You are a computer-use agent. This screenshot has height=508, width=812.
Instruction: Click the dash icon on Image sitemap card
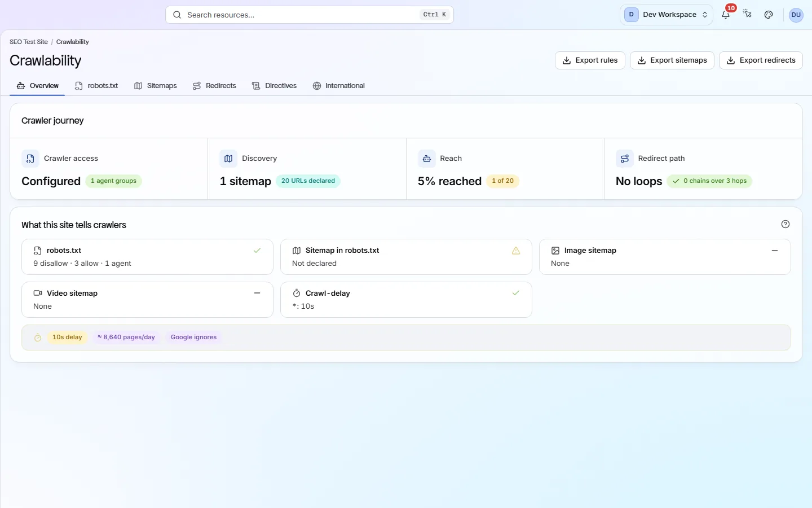tap(775, 251)
